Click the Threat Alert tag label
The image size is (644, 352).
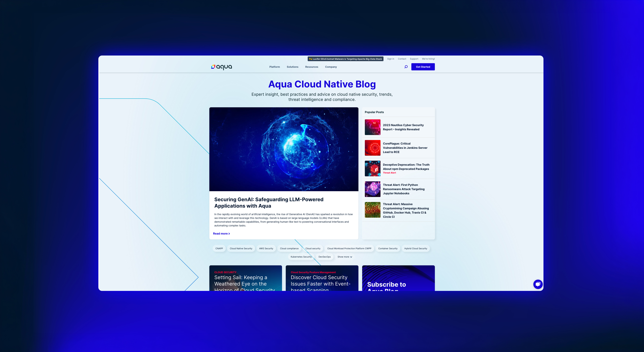389,173
